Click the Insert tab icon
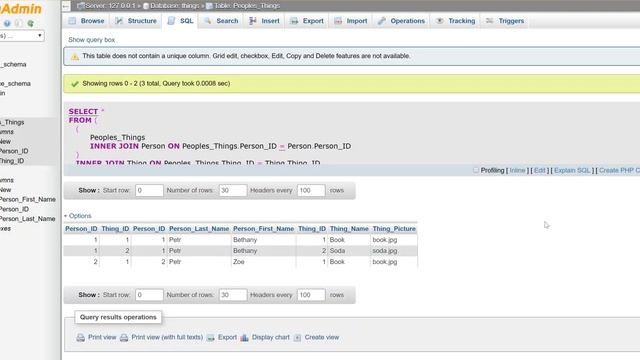 (253, 21)
